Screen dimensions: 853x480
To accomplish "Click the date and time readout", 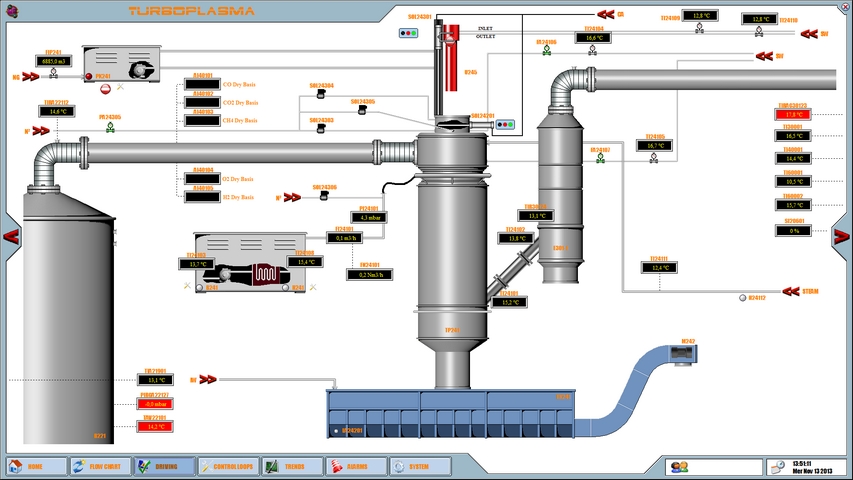I will (812, 467).
